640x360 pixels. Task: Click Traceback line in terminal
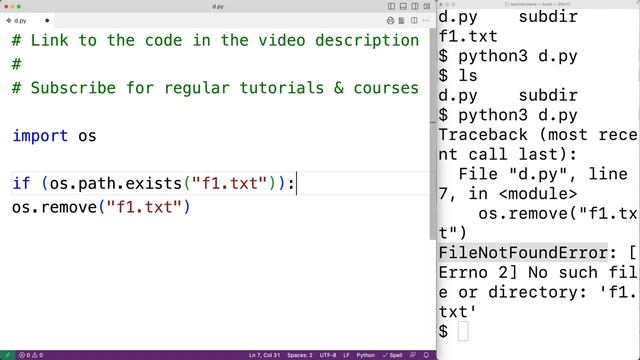[538, 135]
